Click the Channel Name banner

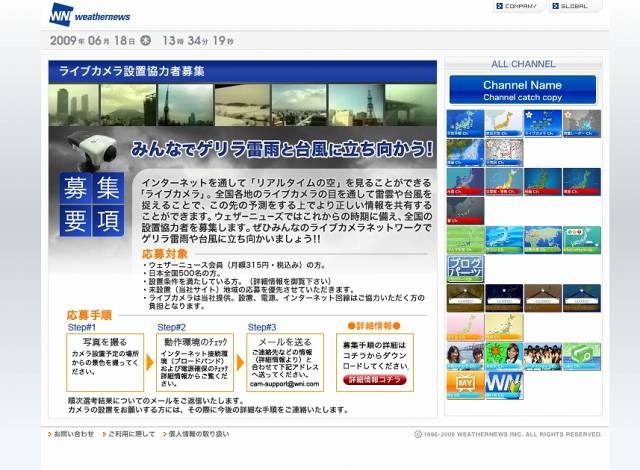[x=522, y=90]
